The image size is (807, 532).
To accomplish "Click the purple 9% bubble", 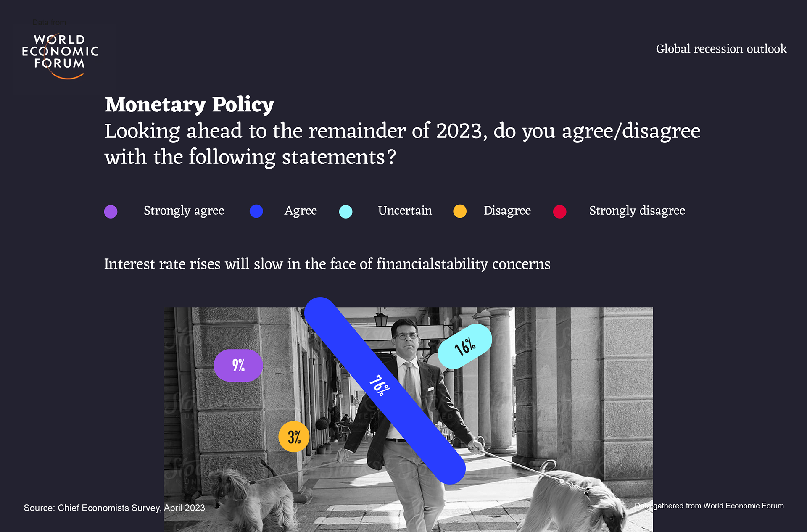I will tap(238, 365).
